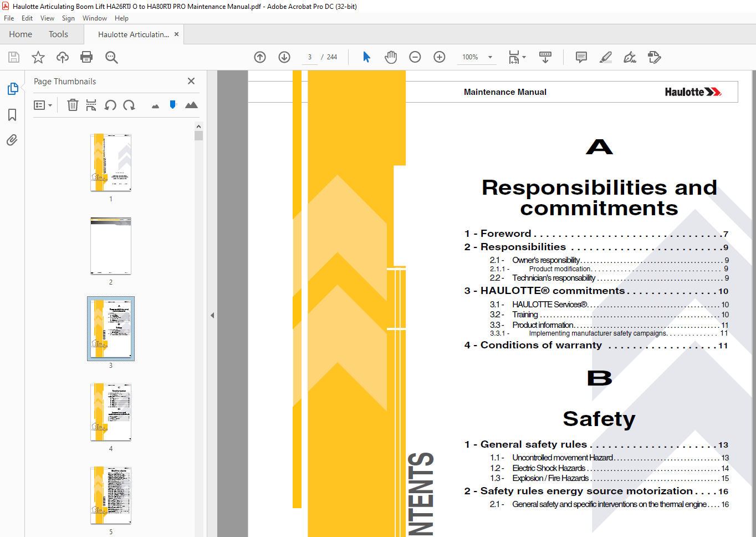This screenshot has width=756, height=537.
Task: Go to next page arrow
Action: [x=284, y=57]
